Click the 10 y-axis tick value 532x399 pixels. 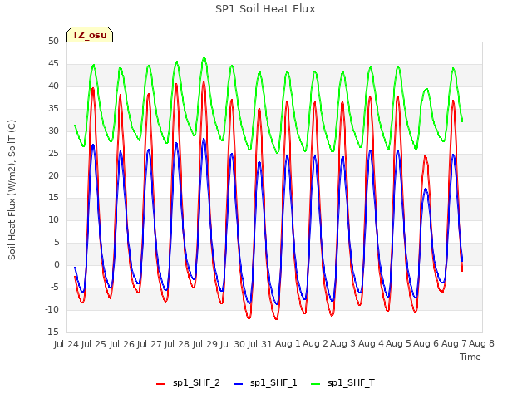point(53,219)
